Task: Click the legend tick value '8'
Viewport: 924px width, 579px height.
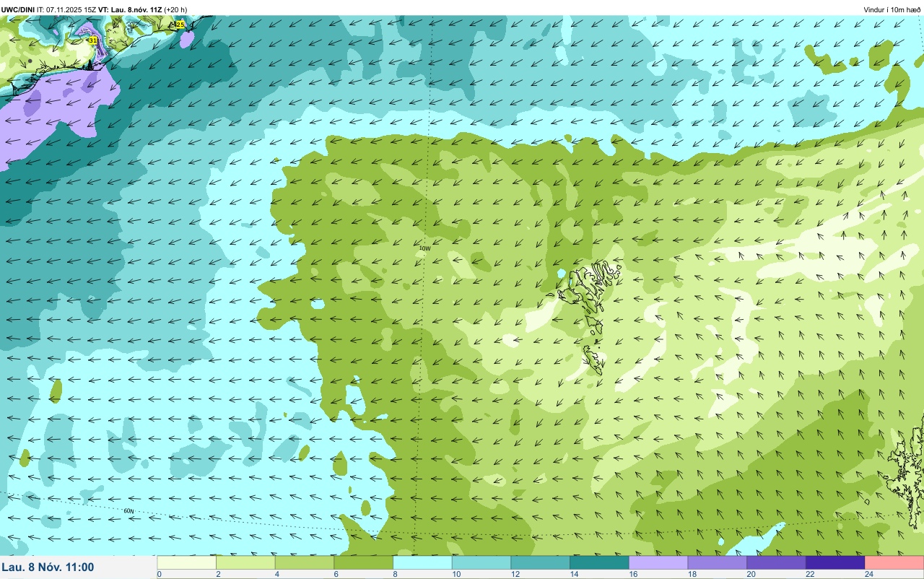Action: tap(393, 574)
